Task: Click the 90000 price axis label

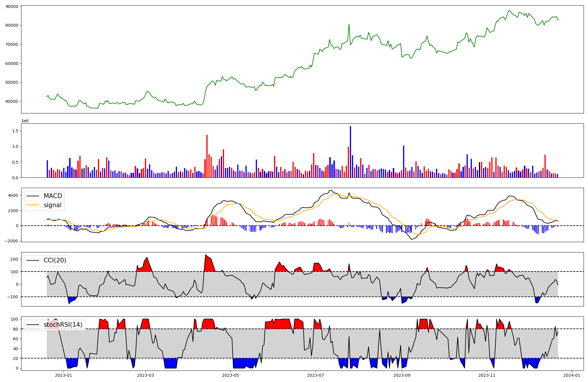Action: (x=12, y=6)
